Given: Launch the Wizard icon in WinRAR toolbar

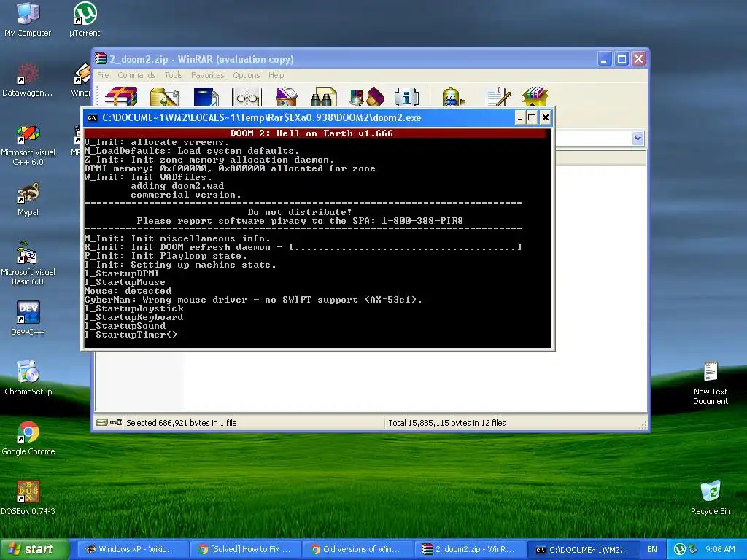Looking at the screenshot, I should (x=366, y=97).
